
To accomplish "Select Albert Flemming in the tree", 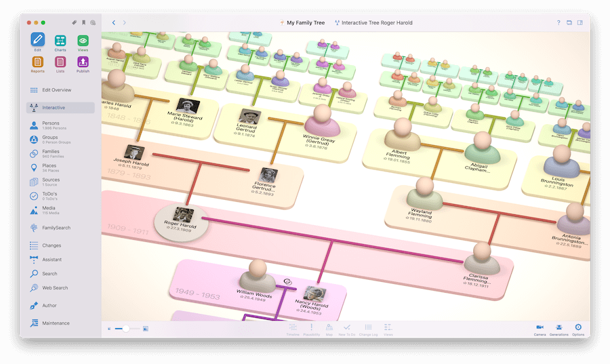I will pyautogui.click(x=401, y=140).
